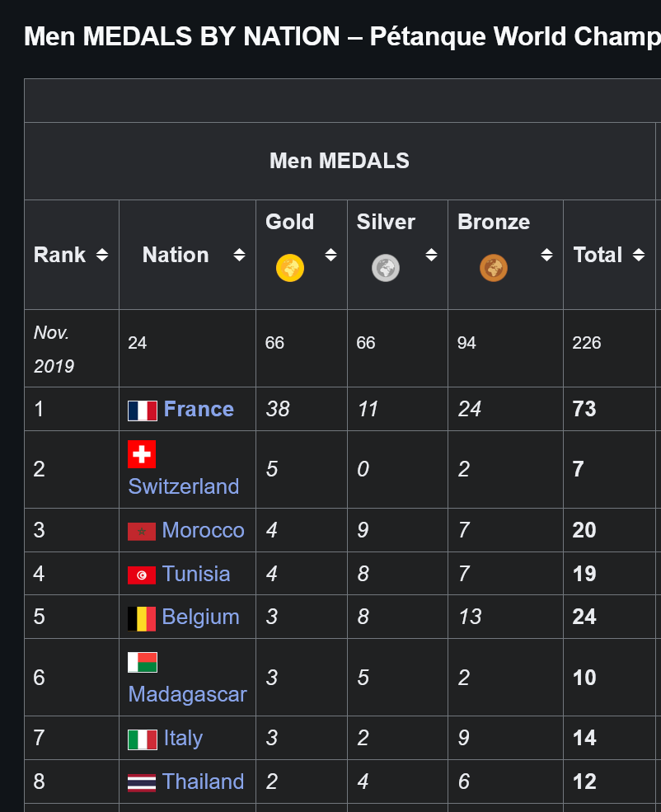Viewport: 661px width, 812px height.
Task: Click the Italy flag icon
Action: click(x=143, y=739)
